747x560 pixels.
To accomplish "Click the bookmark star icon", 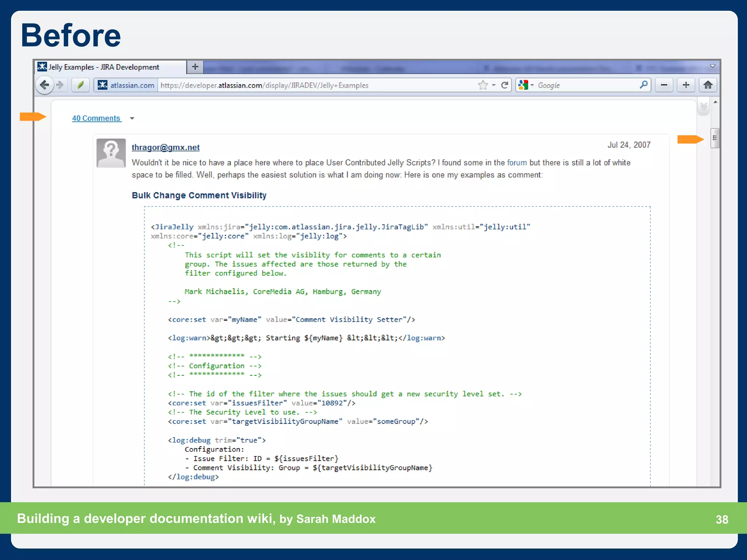I will pyautogui.click(x=483, y=85).
